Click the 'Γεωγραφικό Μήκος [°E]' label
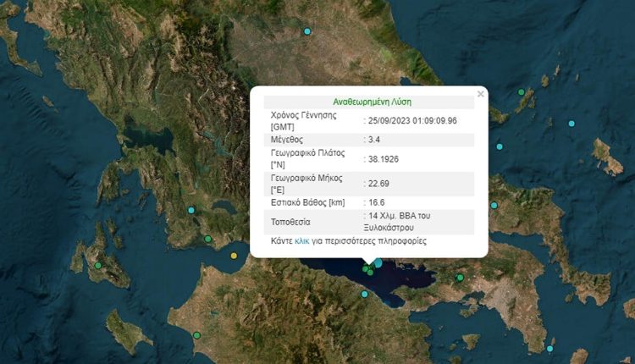 [306, 184]
